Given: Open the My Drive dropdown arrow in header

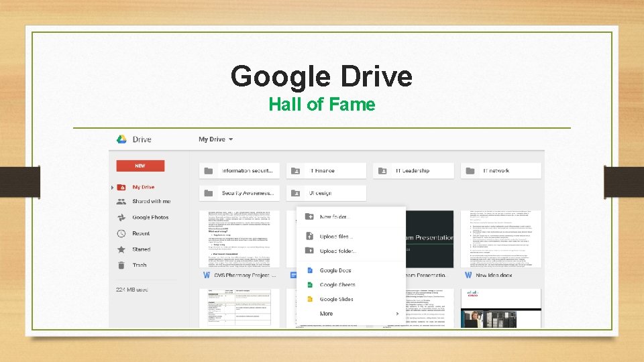Looking at the screenshot, I should 231,139.
